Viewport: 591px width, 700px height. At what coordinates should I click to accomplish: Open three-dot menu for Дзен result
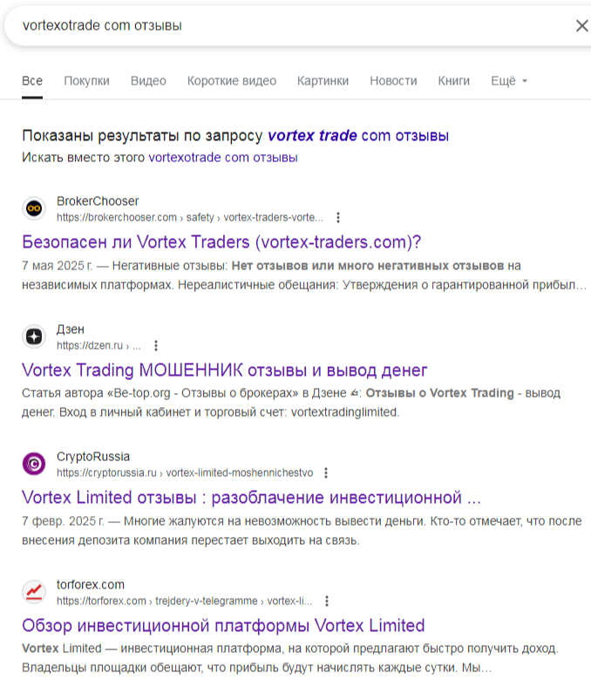[156, 345]
